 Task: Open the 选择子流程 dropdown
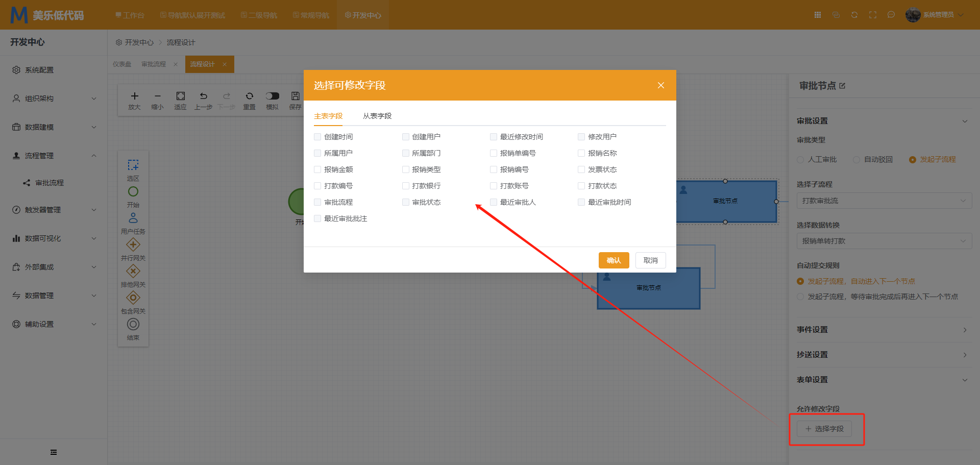pyautogui.click(x=884, y=201)
